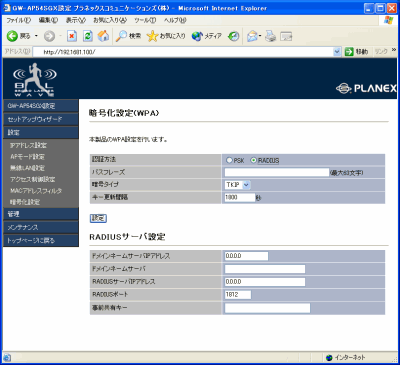The width and height of the screenshot is (400, 365).
Task: Click the key update interval field 1800
Action: click(240, 197)
